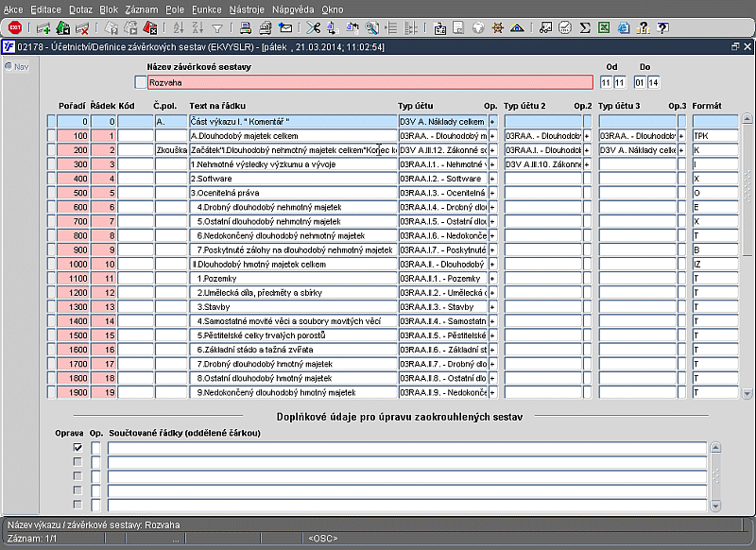Click the form layout icon with arrow
This screenshot has width=756, height=550.
click(x=439, y=28)
